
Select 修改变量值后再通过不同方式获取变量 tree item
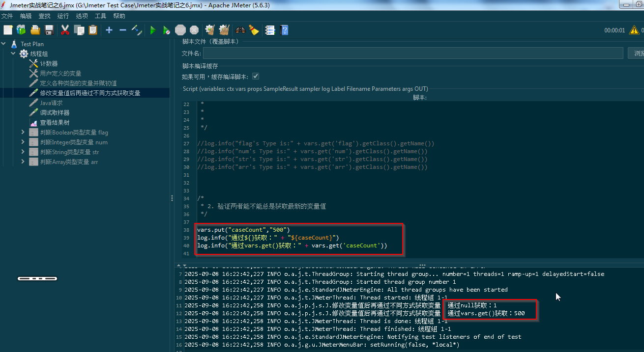90,93
